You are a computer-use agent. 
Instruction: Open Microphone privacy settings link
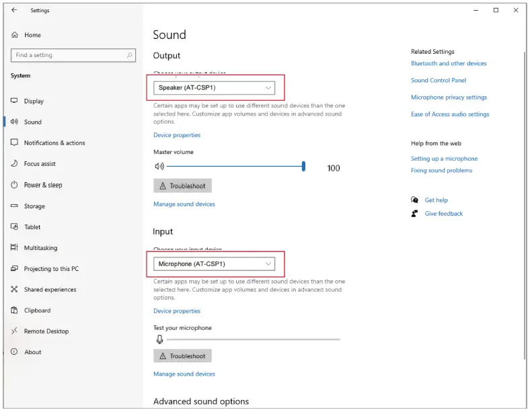coord(449,97)
